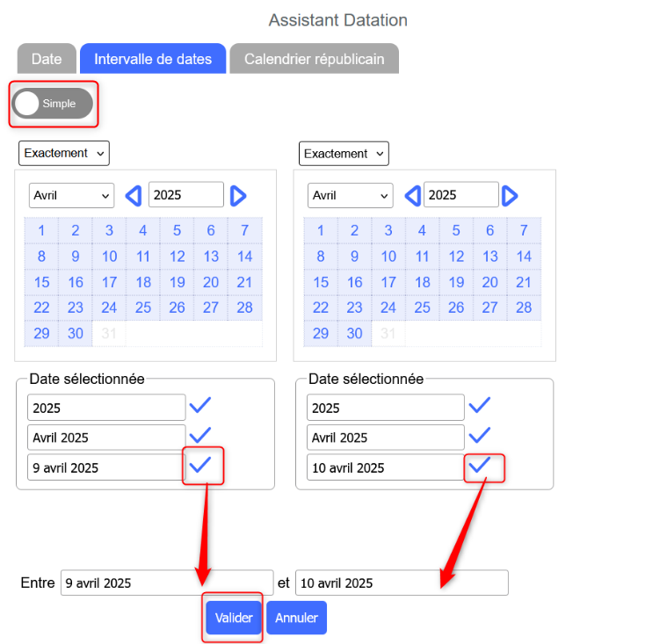The width and height of the screenshot is (667, 644).
Task: Switch to the Date tab
Action: tap(47, 59)
